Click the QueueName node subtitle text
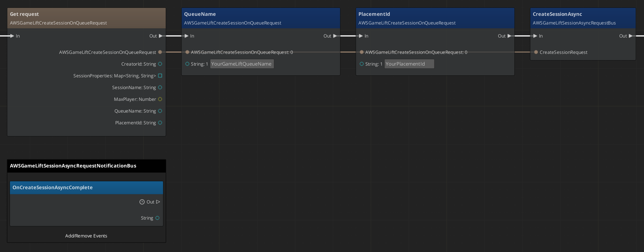Viewport: 644px width, 252px height. 233,23
